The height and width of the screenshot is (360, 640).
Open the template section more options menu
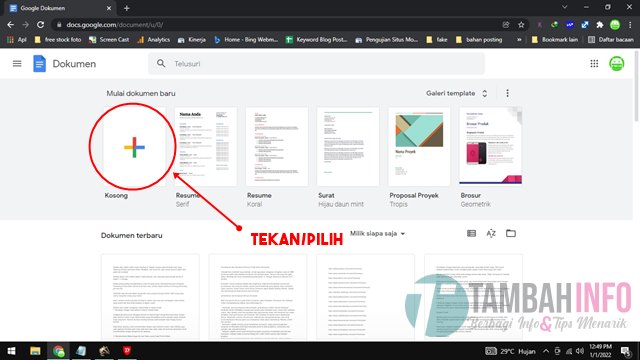(507, 93)
